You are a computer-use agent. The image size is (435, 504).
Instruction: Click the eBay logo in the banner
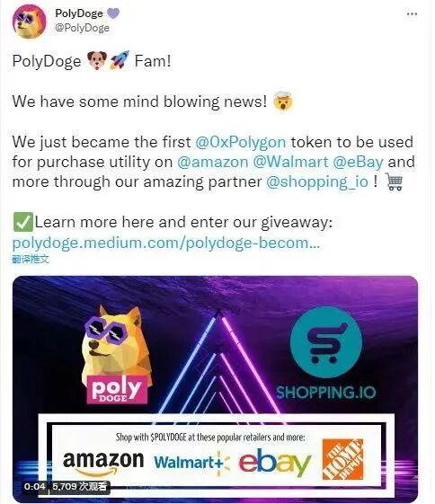[x=275, y=462]
